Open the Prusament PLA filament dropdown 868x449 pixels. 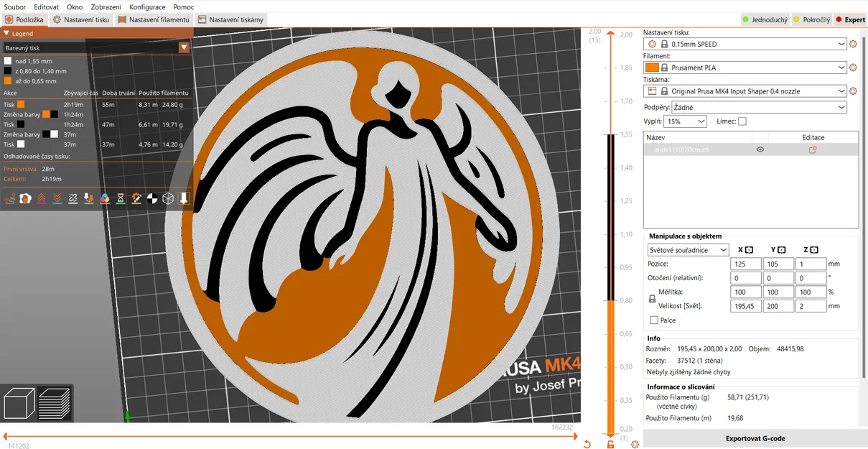[x=747, y=68]
